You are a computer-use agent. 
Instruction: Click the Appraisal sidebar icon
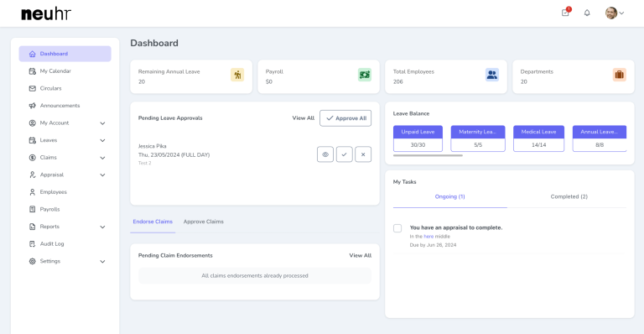pyautogui.click(x=33, y=175)
